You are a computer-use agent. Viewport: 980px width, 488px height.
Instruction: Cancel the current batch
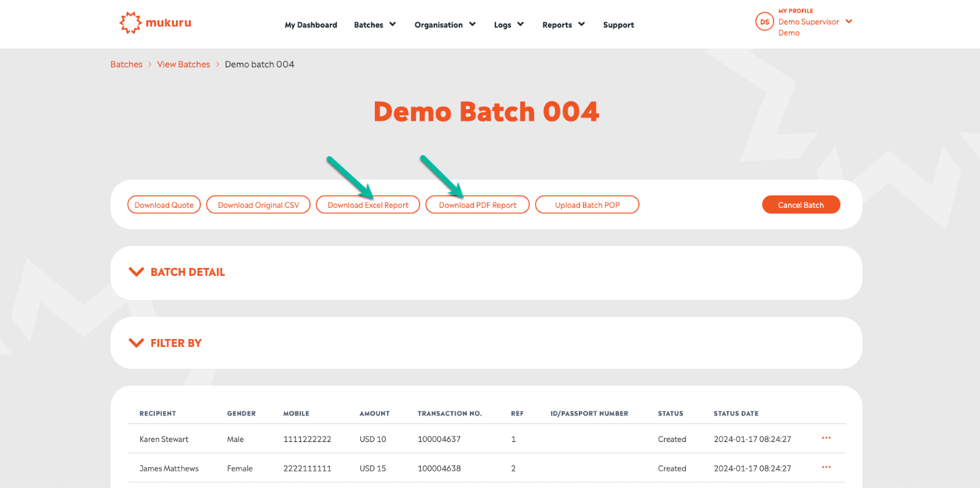point(801,205)
